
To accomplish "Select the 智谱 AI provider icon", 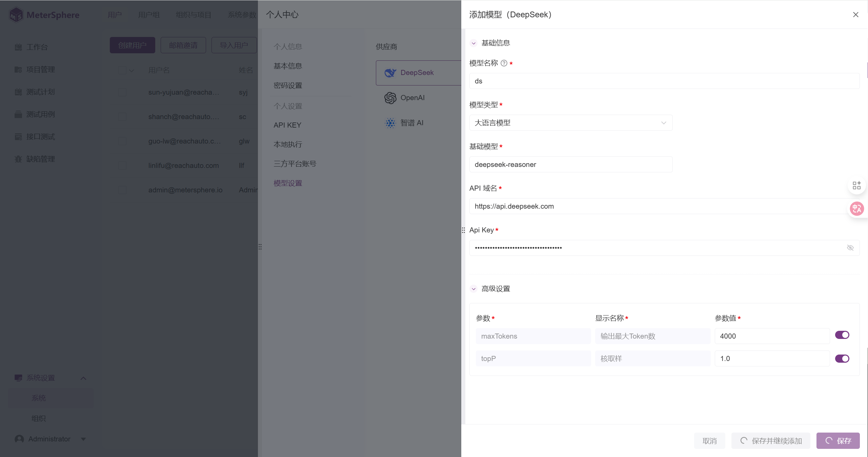I will click(390, 123).
